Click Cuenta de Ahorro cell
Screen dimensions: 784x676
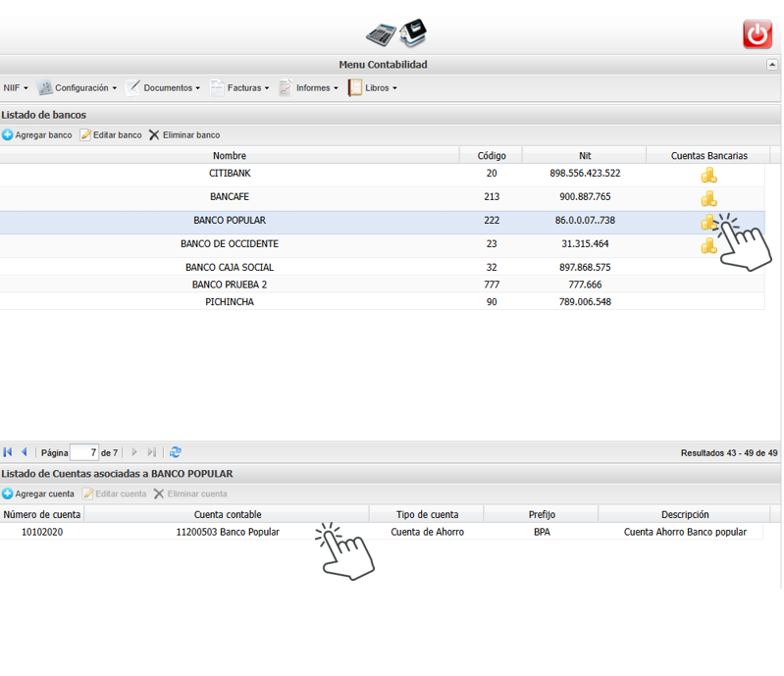(427, 532)
